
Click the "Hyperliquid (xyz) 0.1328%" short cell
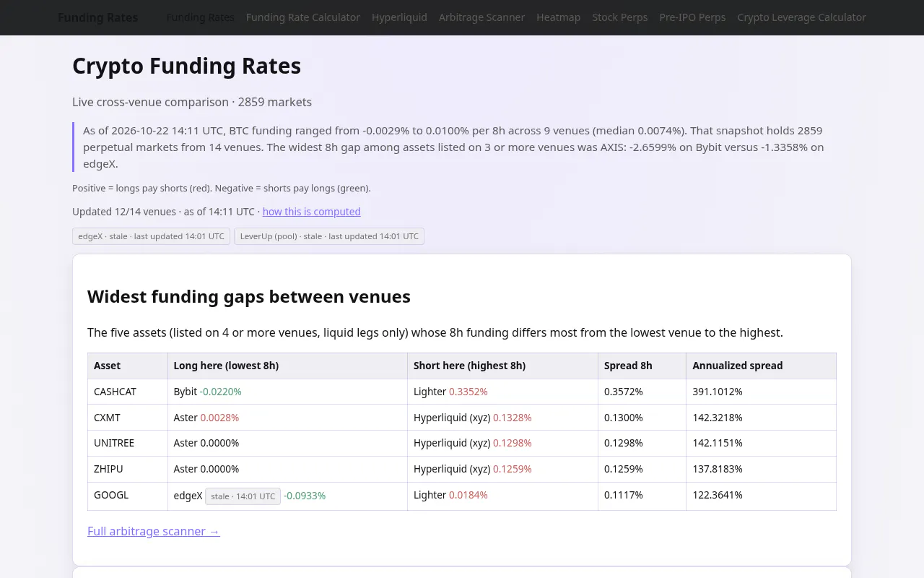point(502,418)
